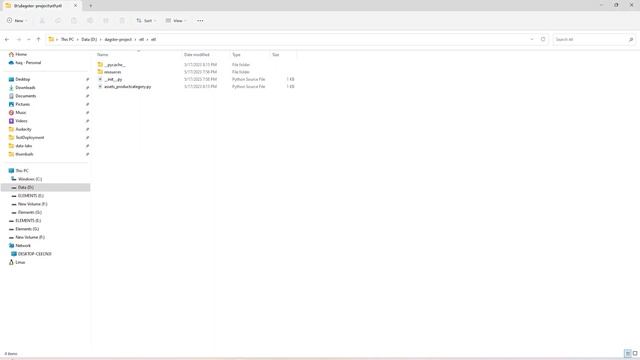Click the Share icon in the toolbar
The height and width of the screenshot is (360, 640).
pyautogui.click(x=106, y=20)
